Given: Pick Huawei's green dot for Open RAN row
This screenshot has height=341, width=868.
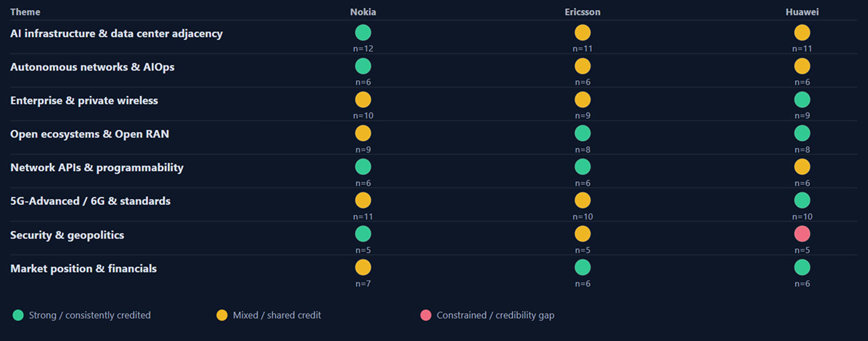Looking at the screenshot, I should click(x=802, y=133).
